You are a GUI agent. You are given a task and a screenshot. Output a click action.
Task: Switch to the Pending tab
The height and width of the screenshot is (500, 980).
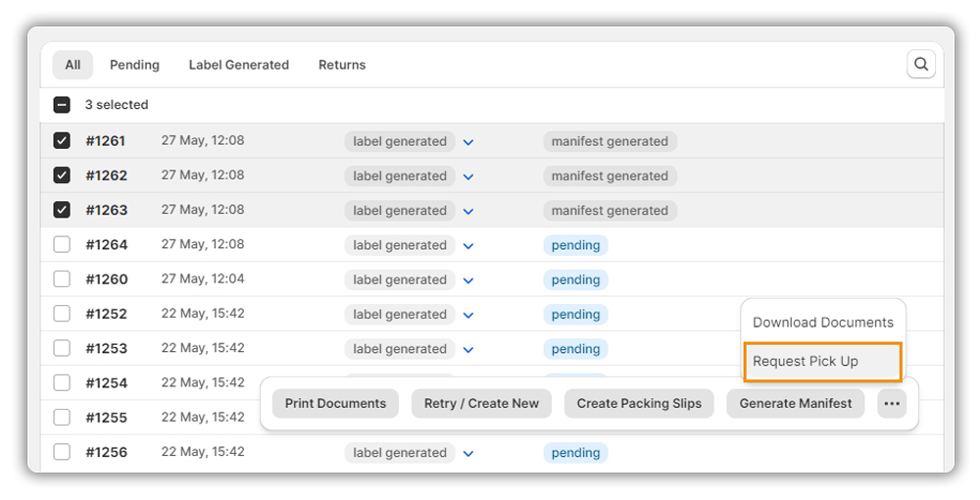pos(134,65)
